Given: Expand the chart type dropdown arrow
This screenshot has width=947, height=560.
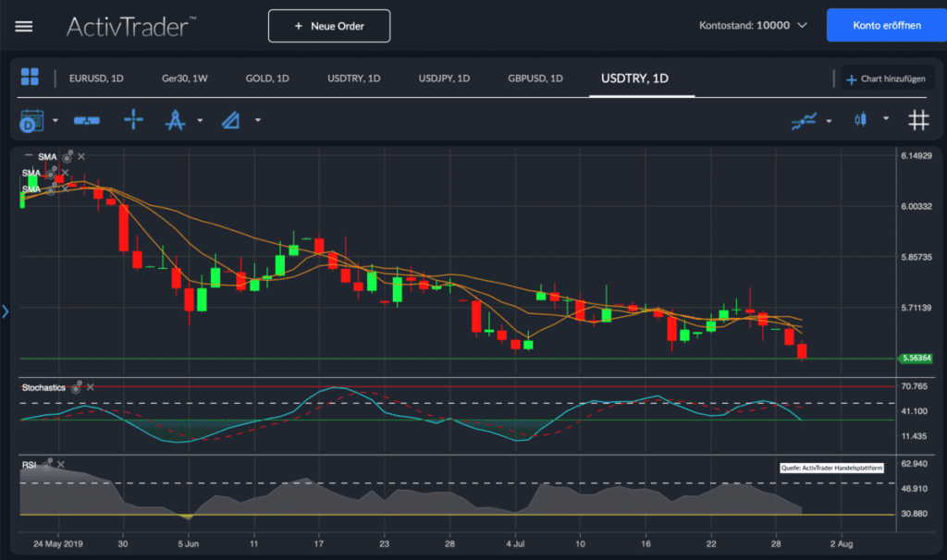Looking at the screenshot, I should click(x=886, y=118).
